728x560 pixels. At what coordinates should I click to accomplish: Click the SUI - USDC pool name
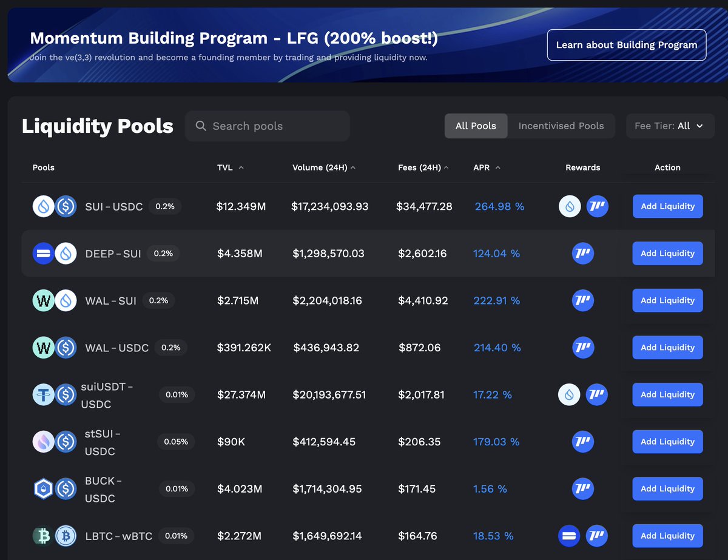coord(114,206)
